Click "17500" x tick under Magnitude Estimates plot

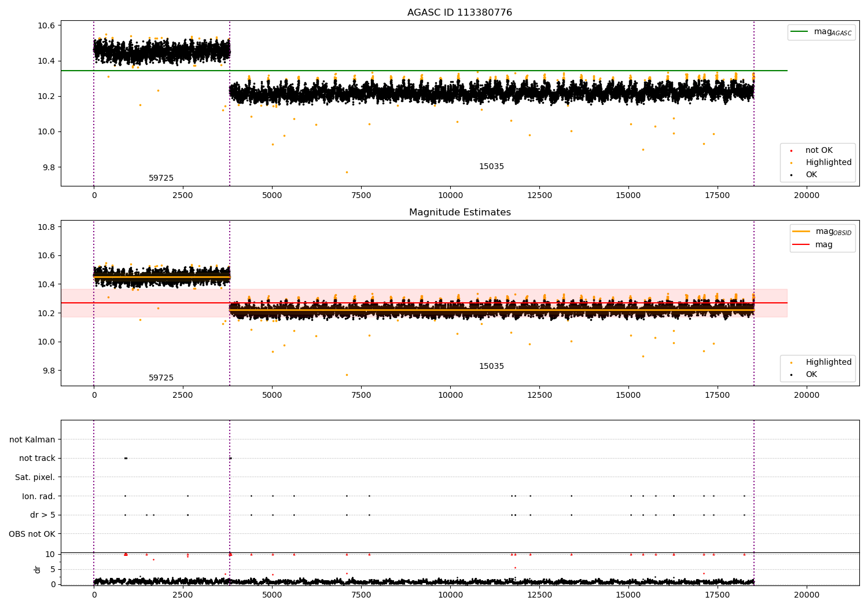pos(718,395)
